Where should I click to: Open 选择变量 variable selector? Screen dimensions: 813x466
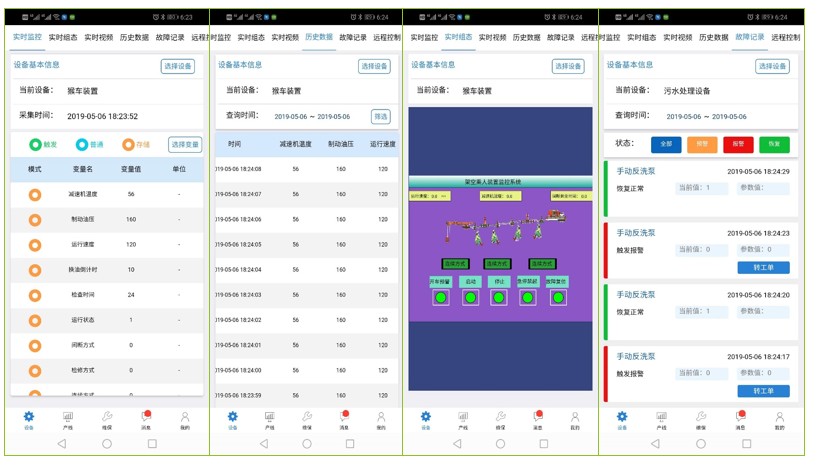pyautogui.click(x=184, y=145)
